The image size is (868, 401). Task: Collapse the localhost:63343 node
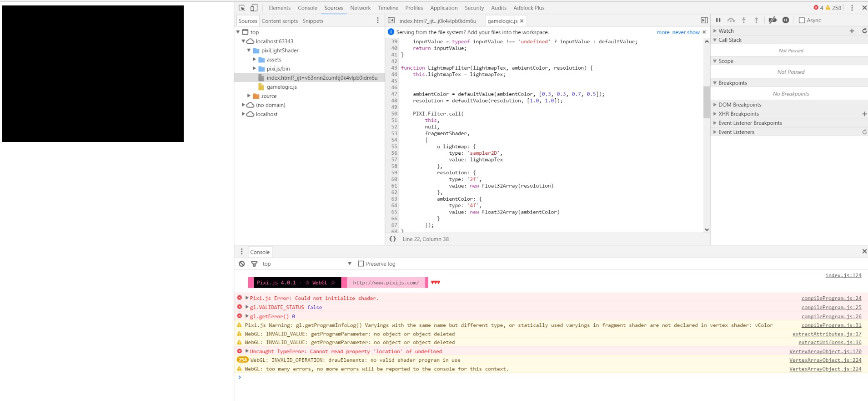(243, 41)
